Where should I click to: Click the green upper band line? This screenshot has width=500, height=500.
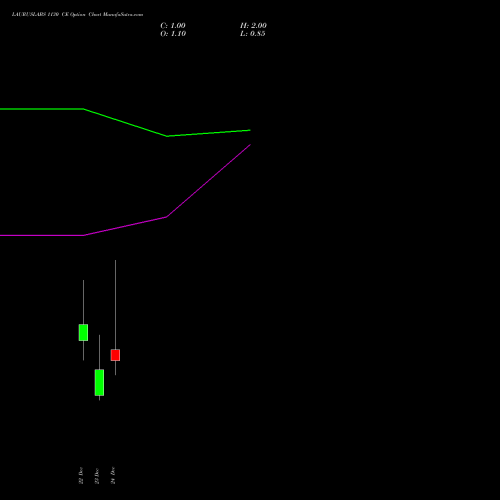pyautogui.click(x=125, y=123)
